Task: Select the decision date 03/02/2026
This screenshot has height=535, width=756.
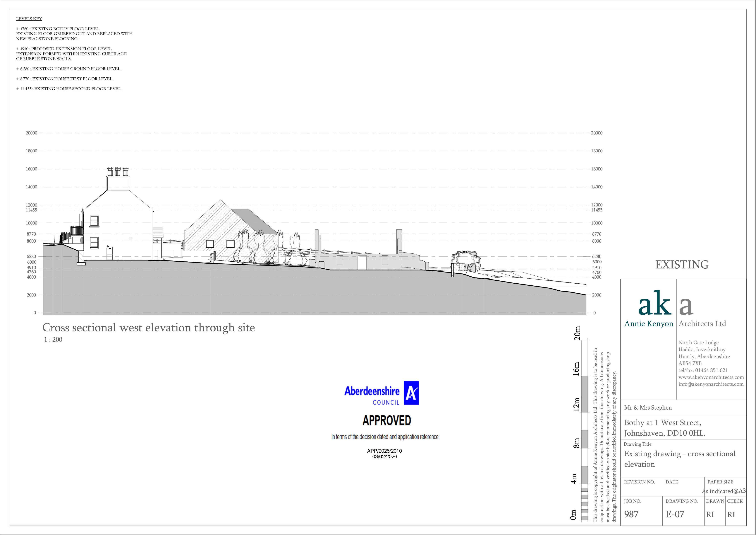Action: pos(385,456)
